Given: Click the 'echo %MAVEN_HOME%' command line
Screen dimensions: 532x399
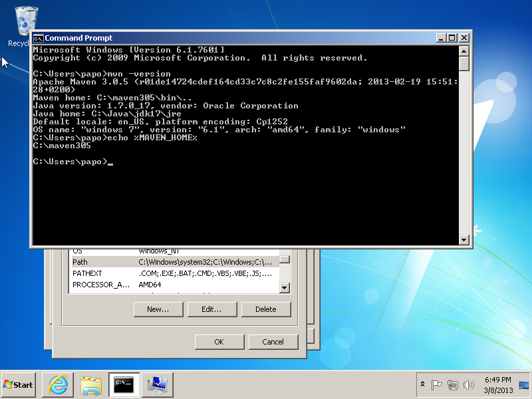Looking at the screenshot, I should (115, 138).
